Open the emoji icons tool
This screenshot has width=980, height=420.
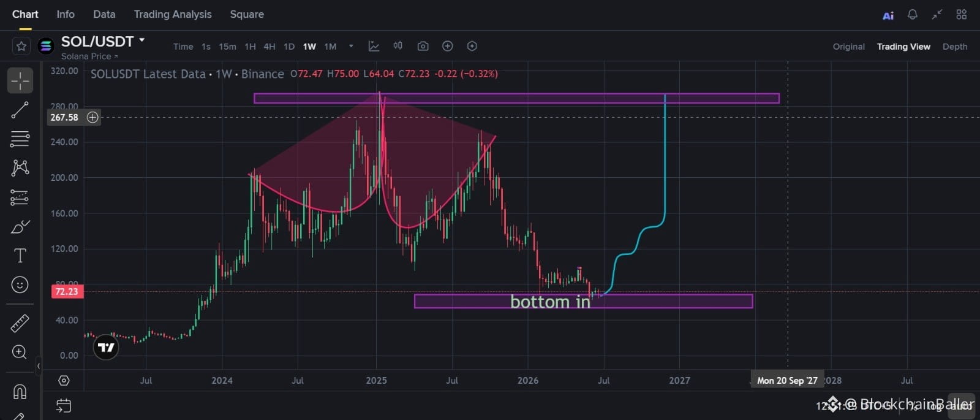point(20,285)
